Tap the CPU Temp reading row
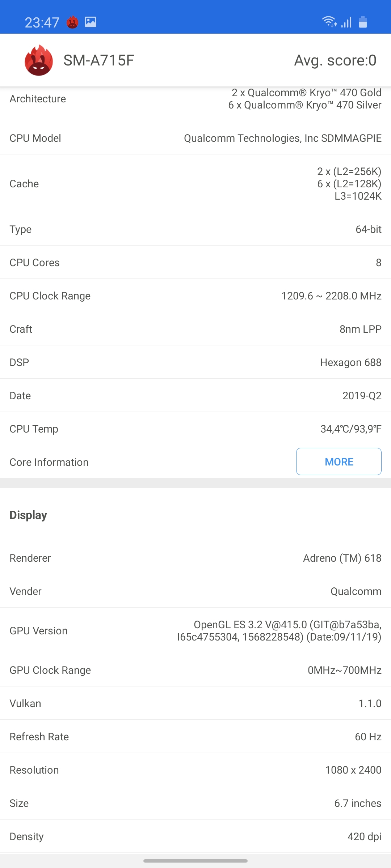Image resolution: width=391 pixels, height=868 pixels. pyautogui.click(x=195, y=429)
